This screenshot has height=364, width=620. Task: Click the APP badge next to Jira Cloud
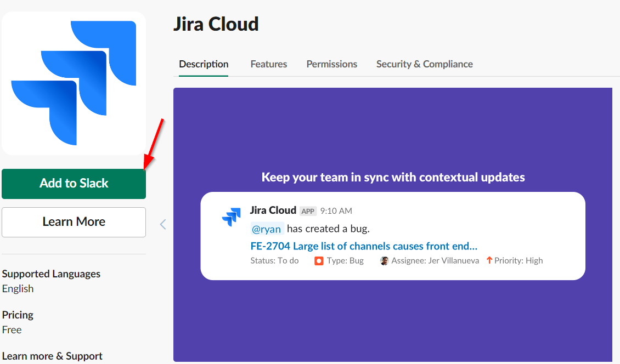coord(308,211)
